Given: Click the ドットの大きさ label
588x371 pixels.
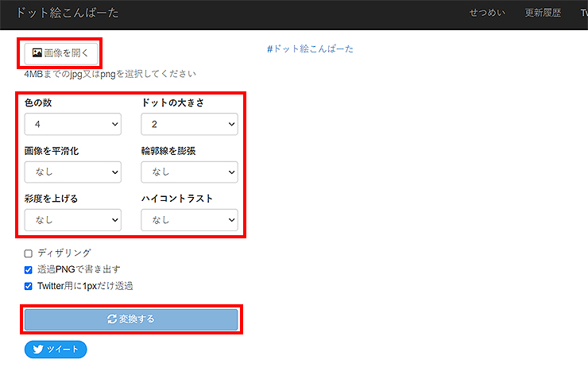Looking at the screenshot, I should click(172, 102).
